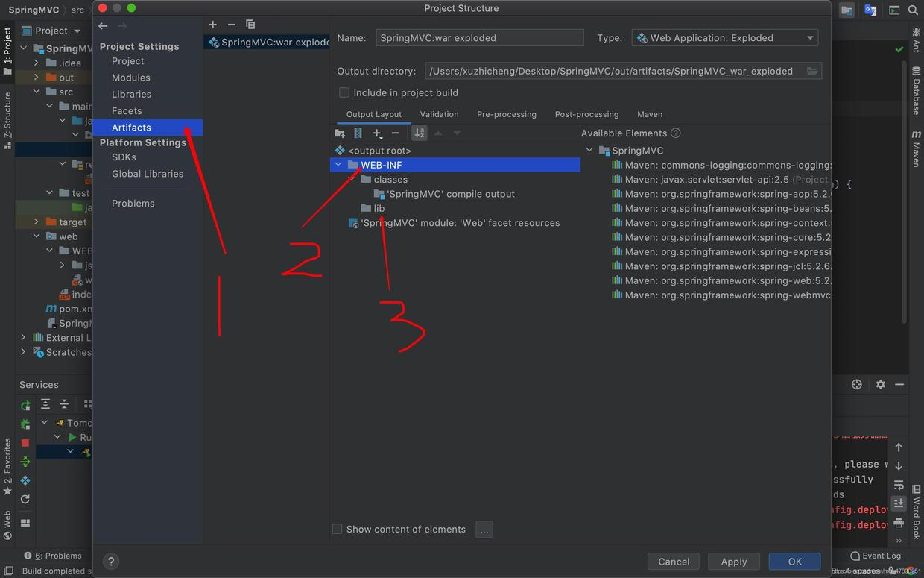Click the print icon in console gutter

pos(899,522)
